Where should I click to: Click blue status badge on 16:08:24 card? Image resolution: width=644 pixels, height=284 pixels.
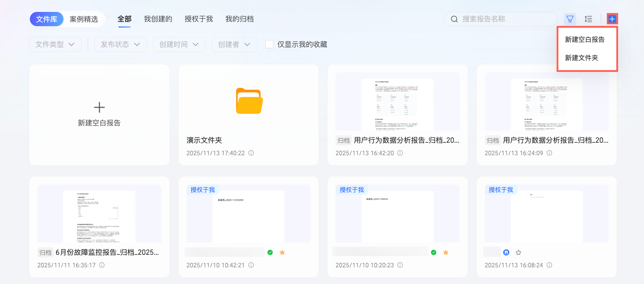coord(506,252)
